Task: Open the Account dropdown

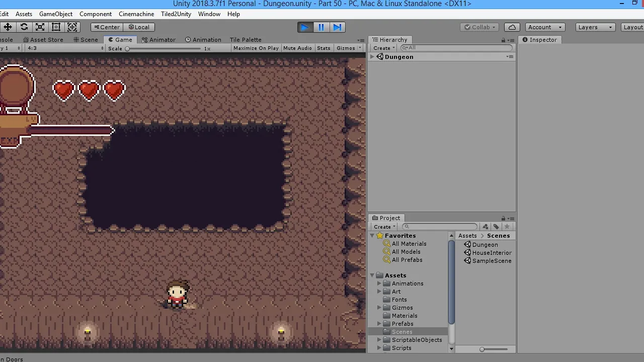Action: tap(545, 27)
